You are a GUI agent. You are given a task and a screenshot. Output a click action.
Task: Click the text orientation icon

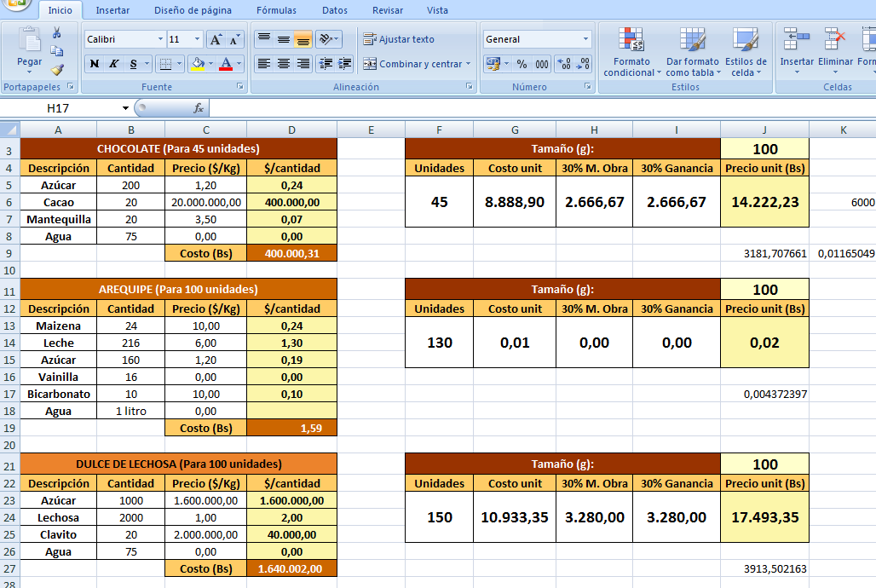coord(326,39)
